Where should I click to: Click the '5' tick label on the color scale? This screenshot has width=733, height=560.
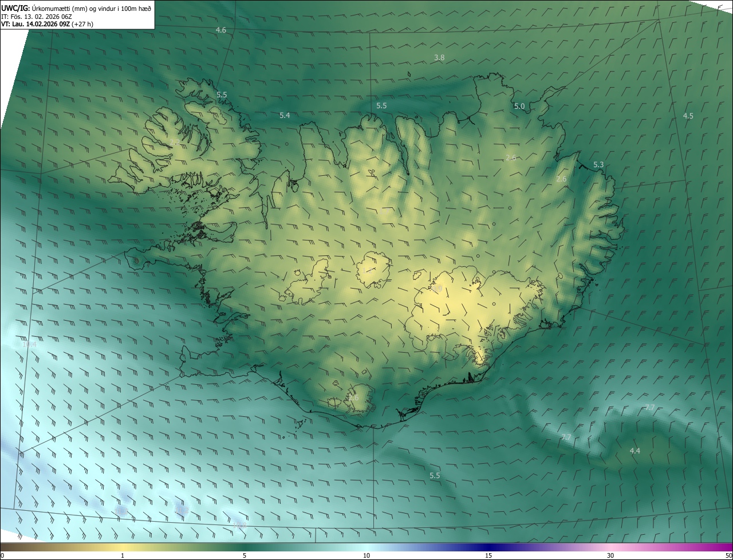click(x=245, y=555)
